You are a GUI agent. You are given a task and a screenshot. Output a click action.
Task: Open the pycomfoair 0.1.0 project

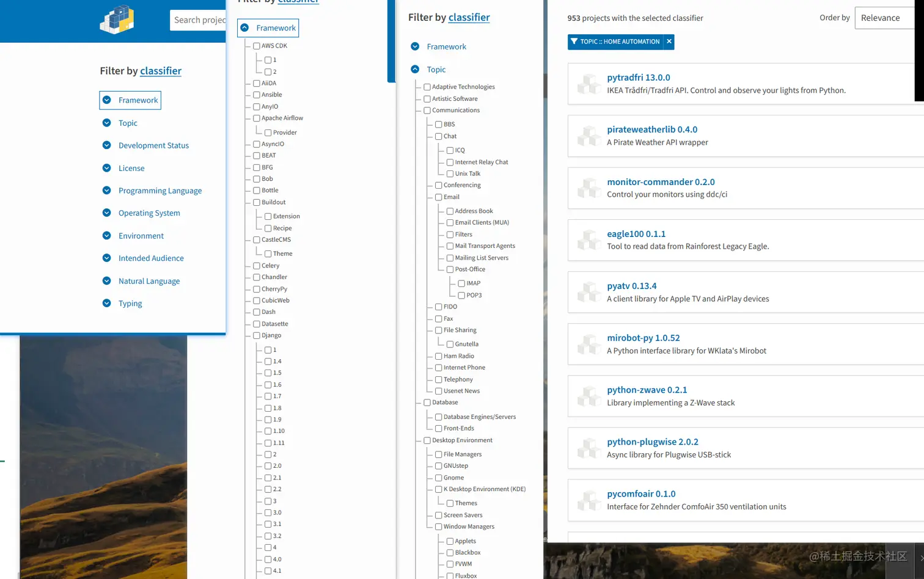641,493
